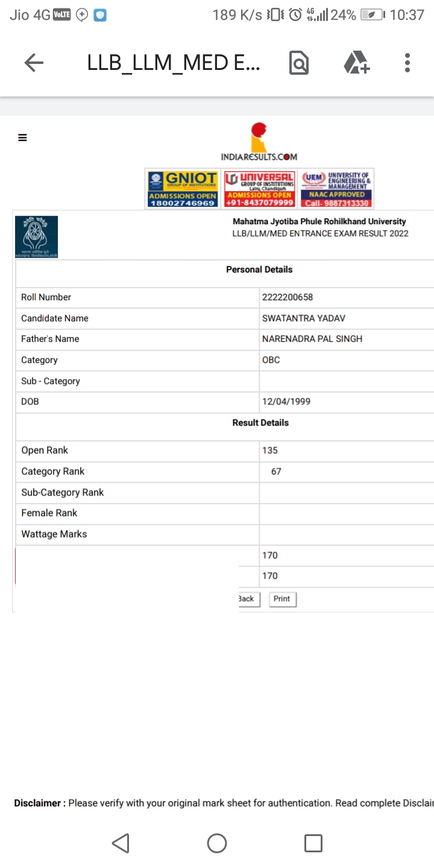This screenshot has height=868, width=434.
Task: Tap the battery icon in status bar
Action: pos(373,15)
